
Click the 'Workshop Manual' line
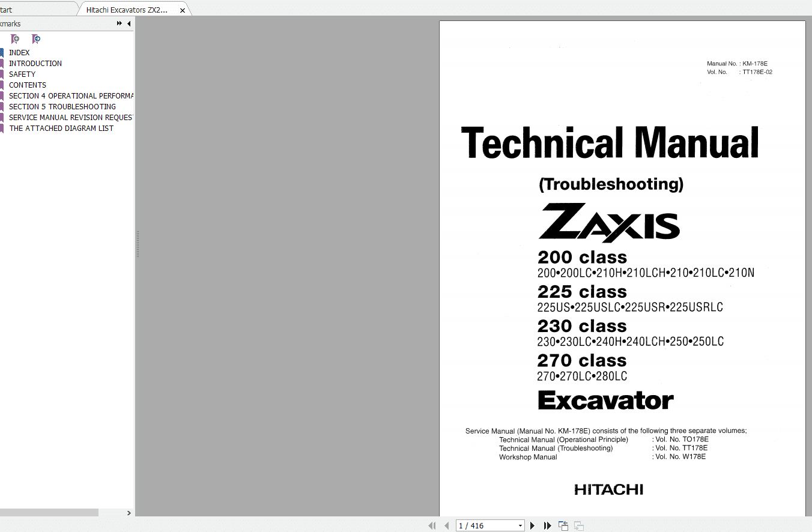point(528,457)
